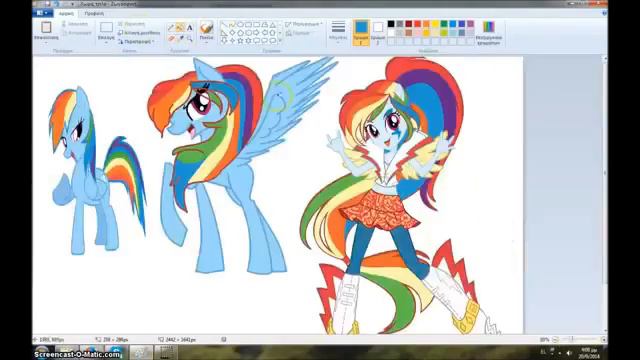Choose the Rectangle shape
This screenshot has width=640, height=360.
[248, 25]
